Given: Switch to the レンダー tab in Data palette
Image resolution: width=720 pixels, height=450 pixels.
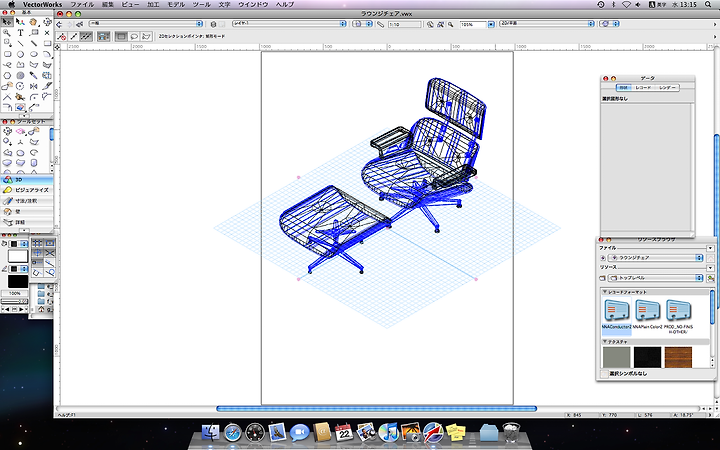Looking at the screenshot, I should [667, 87].
